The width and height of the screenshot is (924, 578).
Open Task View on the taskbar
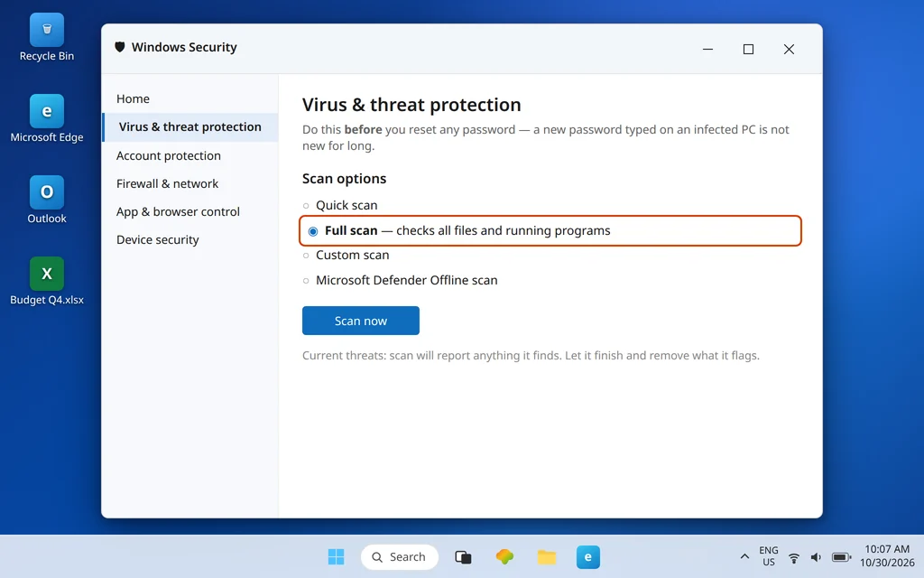tap(463, 556)
